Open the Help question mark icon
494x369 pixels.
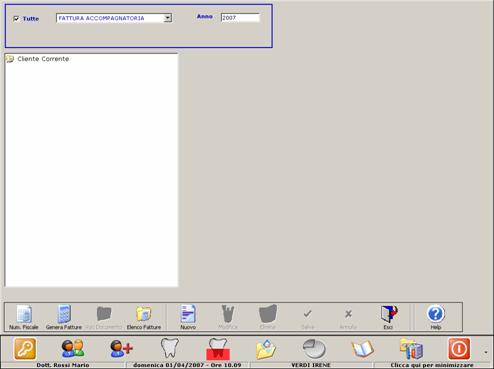(435, 317)
